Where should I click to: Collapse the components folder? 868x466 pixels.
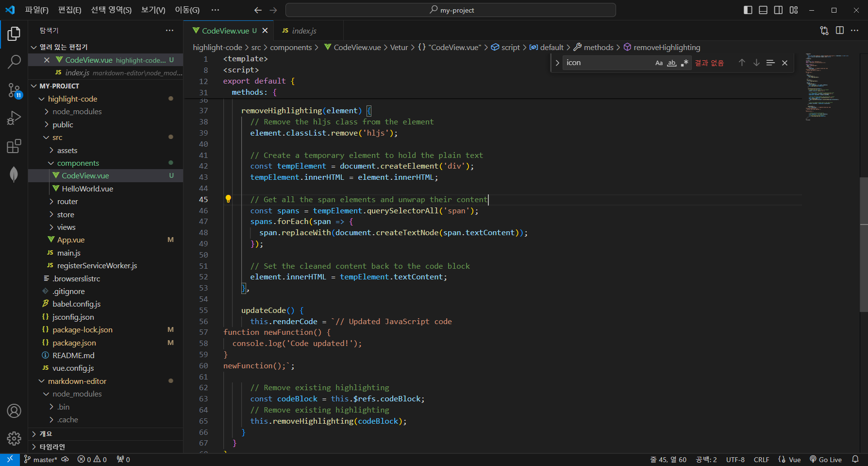click(x=78, y=163)
